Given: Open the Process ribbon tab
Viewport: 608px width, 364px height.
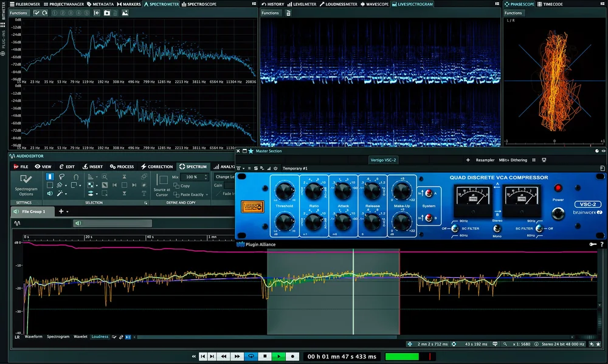Looking at the screenshot, I should coord(122,167).
